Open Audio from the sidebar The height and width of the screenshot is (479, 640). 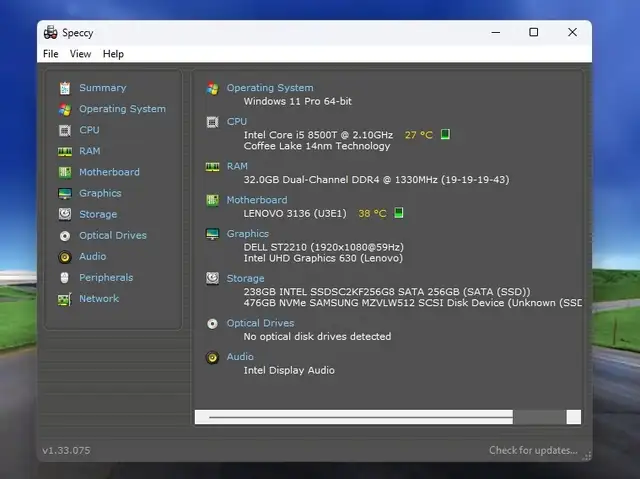(x=93, y=256)
